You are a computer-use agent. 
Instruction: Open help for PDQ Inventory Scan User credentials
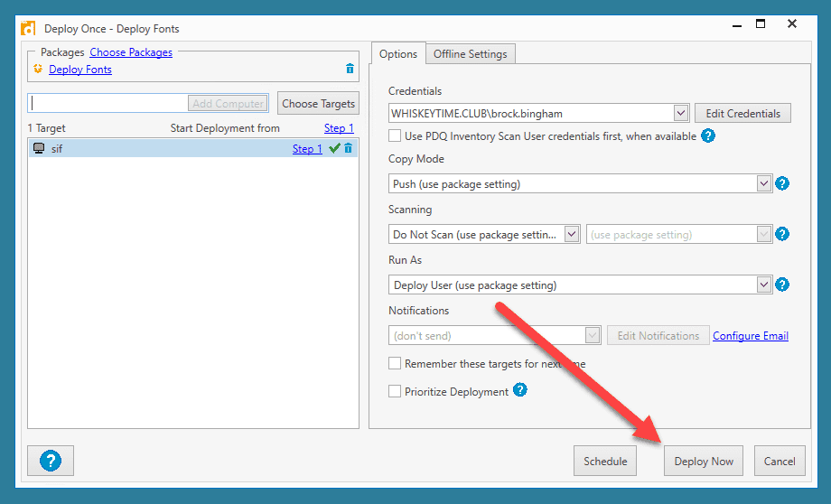click(x=708, y=135)
